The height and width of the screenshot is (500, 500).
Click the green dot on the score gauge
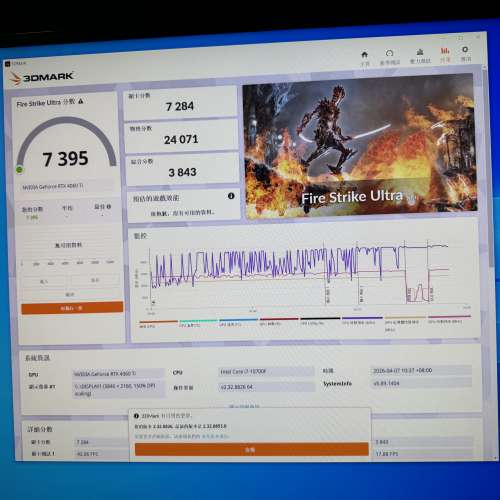point(19,170)
